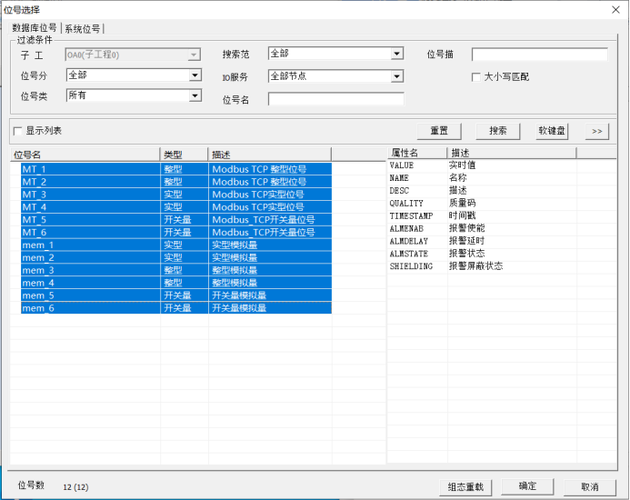Sort by the 位号名 column header
The height and width of the screenshot is (500, 630).
(x=85, y=155)
